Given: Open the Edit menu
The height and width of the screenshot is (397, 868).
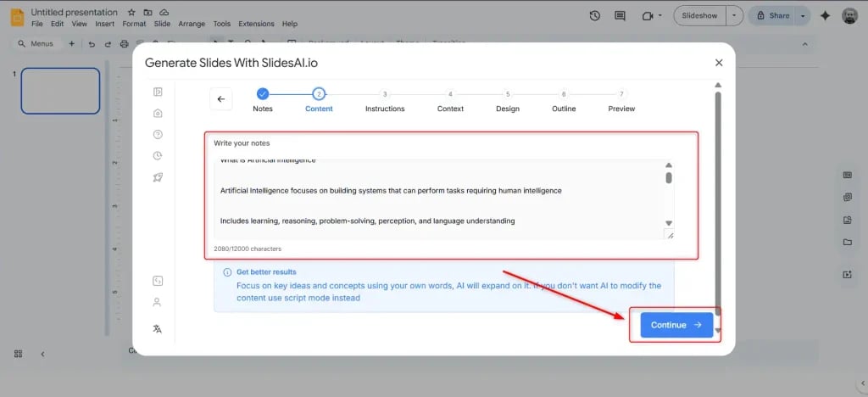Looking at the screenshot, I should (x=57, y=24).
